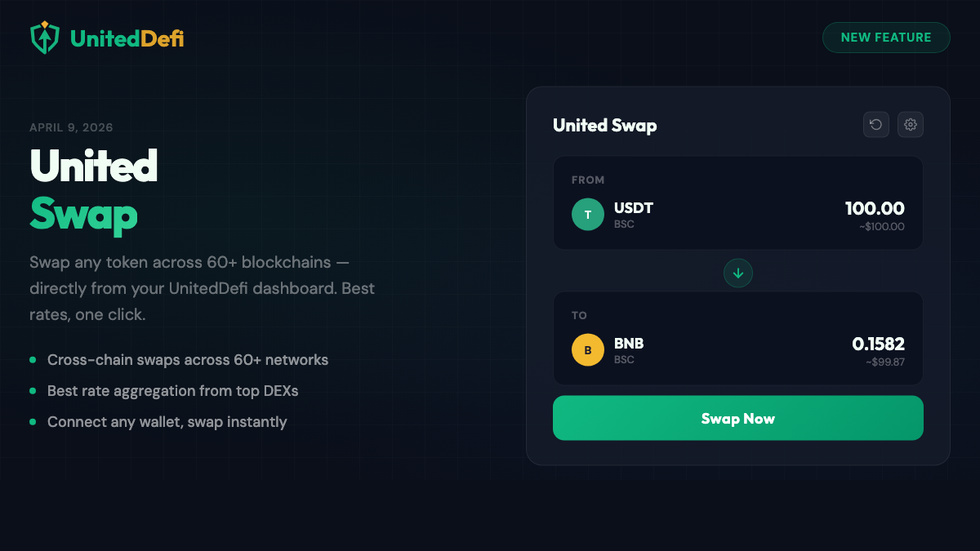Choose a different network from the BSC label
This screenshot has width=980, height=551.
[626, 224]
